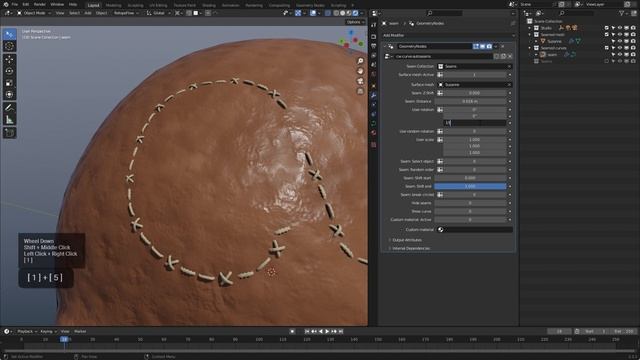The height and width of the screenshot is (360, 640).
Task: Switch to the Layout workspace tab
Action: [x=93, y=5]
